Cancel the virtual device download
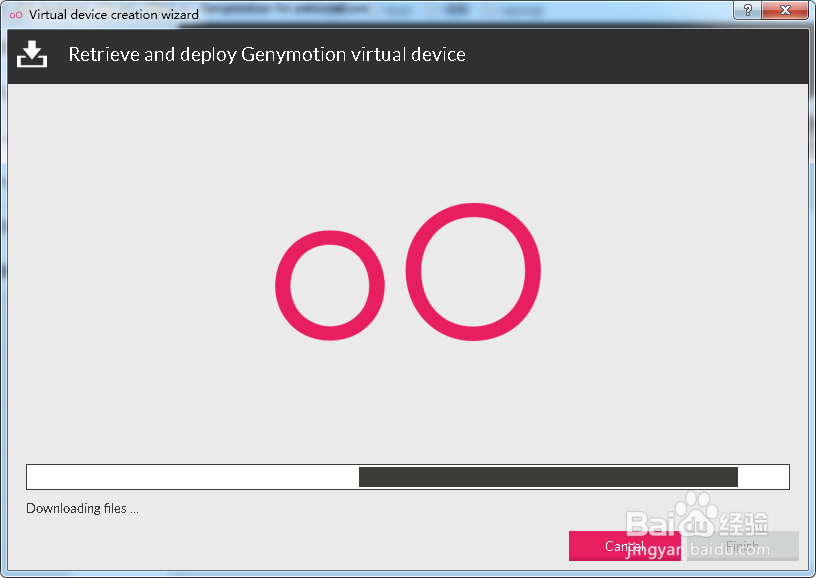Screen dimensions: 816x578 tap(624, 546)
